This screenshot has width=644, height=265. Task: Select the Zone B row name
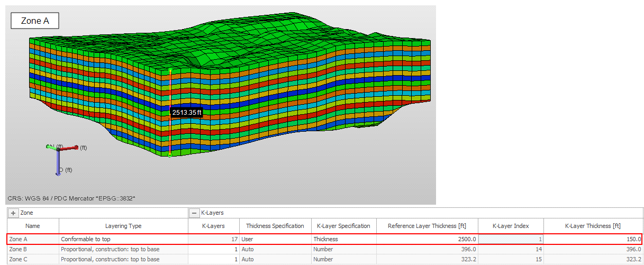19,249
